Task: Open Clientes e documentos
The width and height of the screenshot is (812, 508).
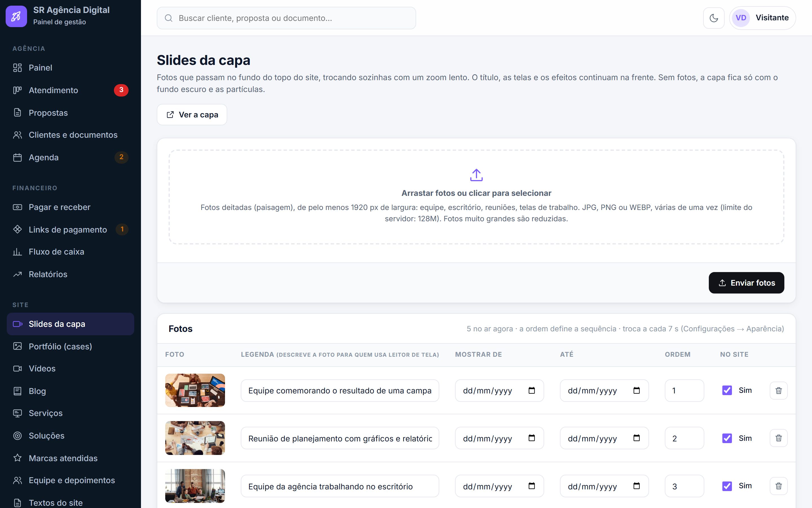Action: point(70,135)
